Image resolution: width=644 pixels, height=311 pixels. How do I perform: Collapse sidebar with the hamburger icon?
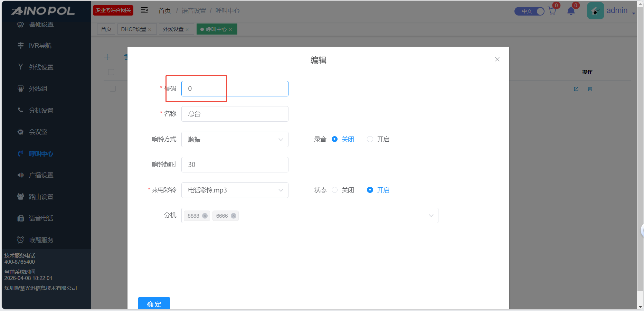144,10
